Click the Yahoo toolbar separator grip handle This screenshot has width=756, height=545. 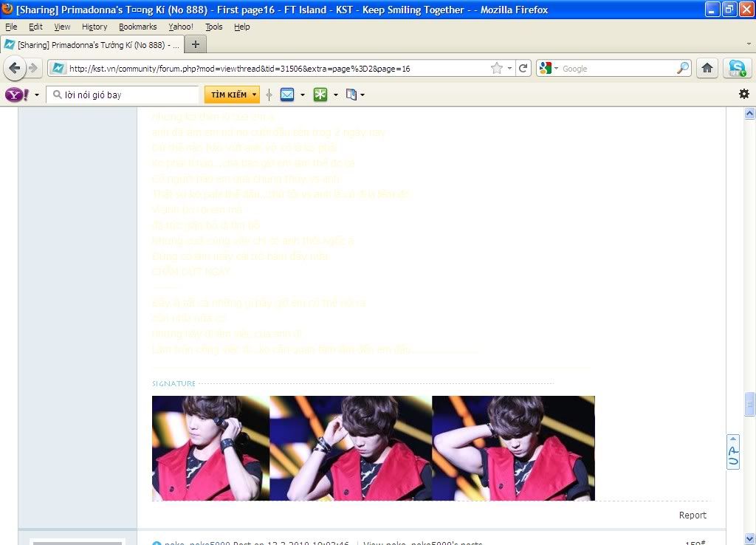[x=269, y=95]
